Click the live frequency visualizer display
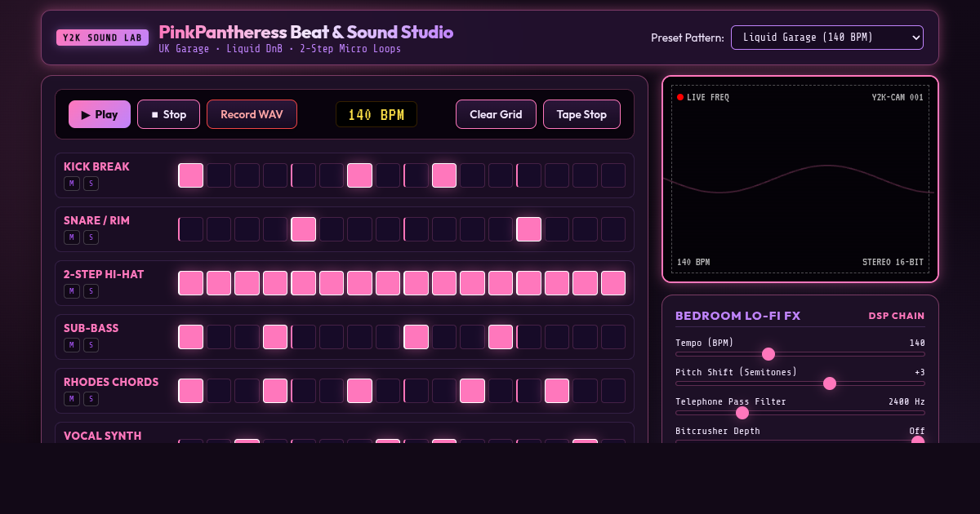980x514 pixels. tap(800, 179)
